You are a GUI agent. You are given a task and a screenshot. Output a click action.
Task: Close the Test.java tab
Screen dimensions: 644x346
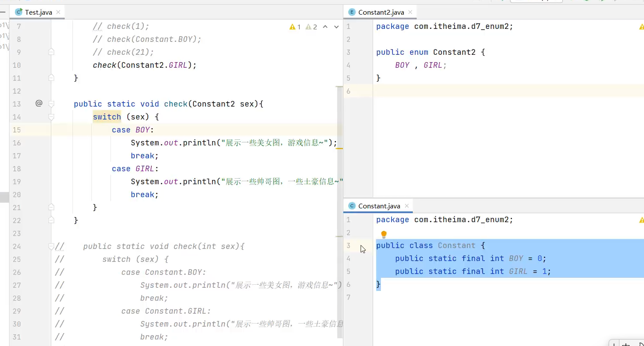58,12
